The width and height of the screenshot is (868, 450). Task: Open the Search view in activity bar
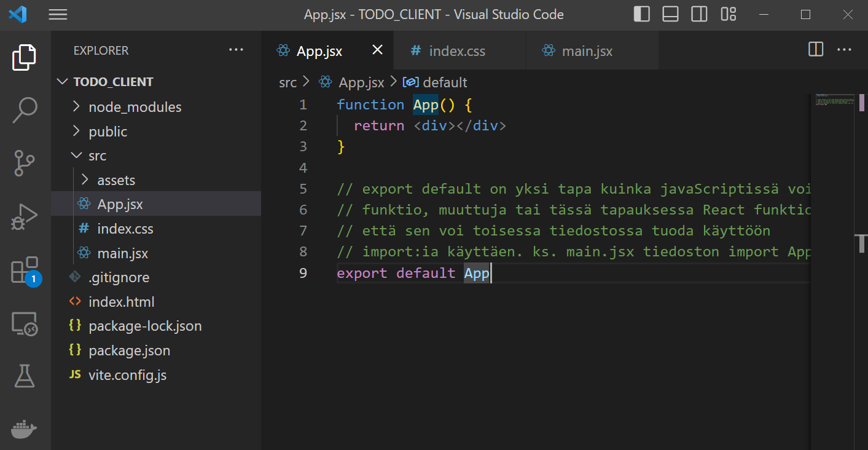point(25,111)
